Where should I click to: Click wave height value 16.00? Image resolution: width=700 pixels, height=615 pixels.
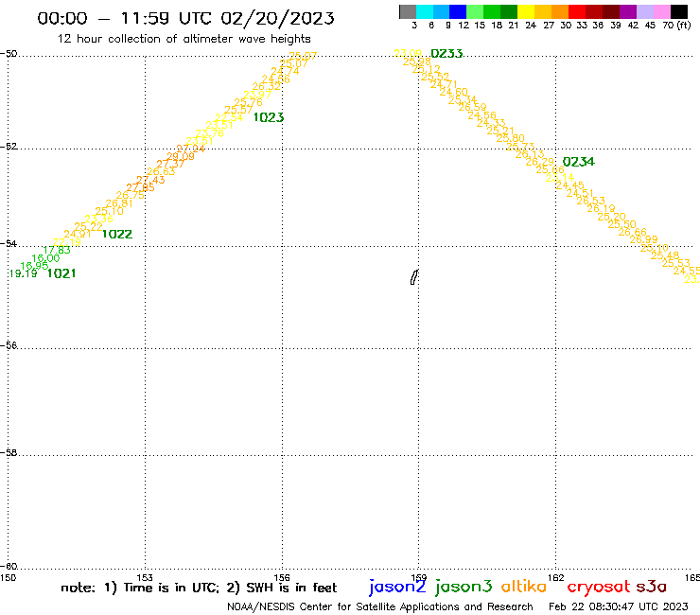coord(45,258)
